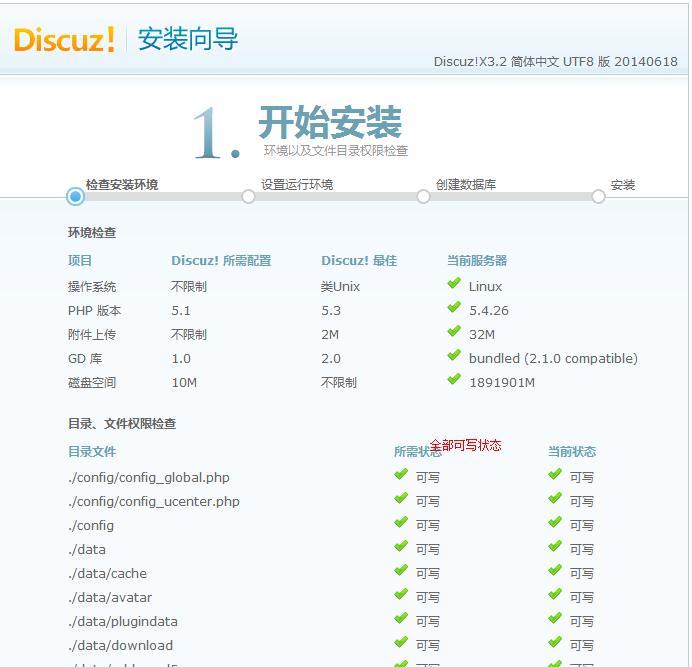Click green checkmark beside PHP 5.4.26
Viewport: 692px width, 667px height.
point(454,307)
